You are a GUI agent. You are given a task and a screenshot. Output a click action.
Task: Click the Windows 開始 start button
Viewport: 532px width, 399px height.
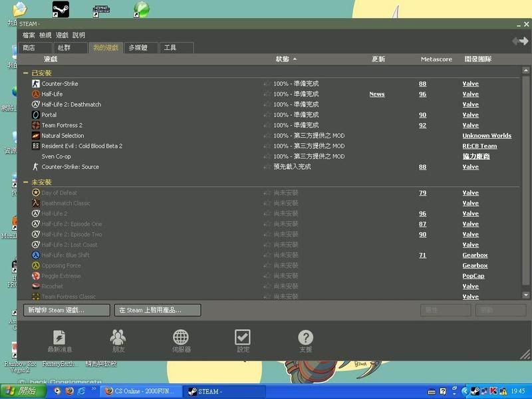(x=20, y=392)
